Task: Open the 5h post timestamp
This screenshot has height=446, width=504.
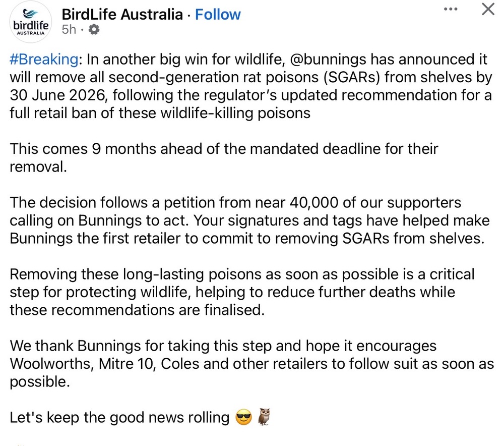Action: [69, 30]
